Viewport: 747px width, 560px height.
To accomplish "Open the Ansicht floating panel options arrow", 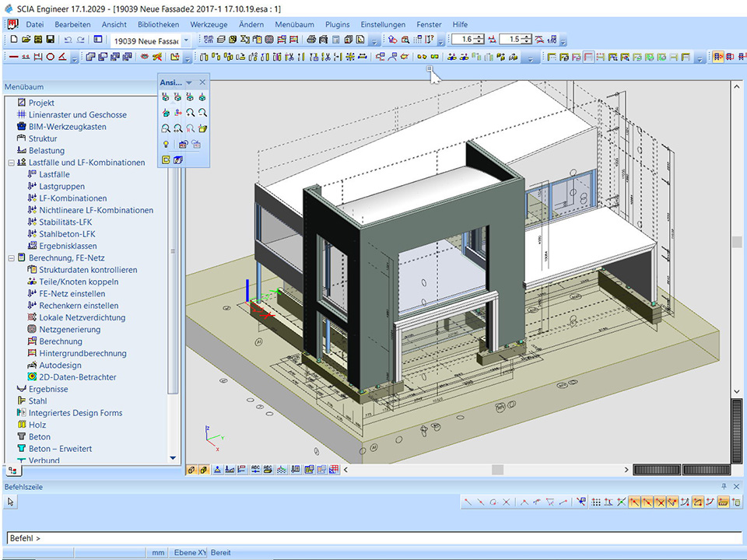I will [x=189, y=82].
